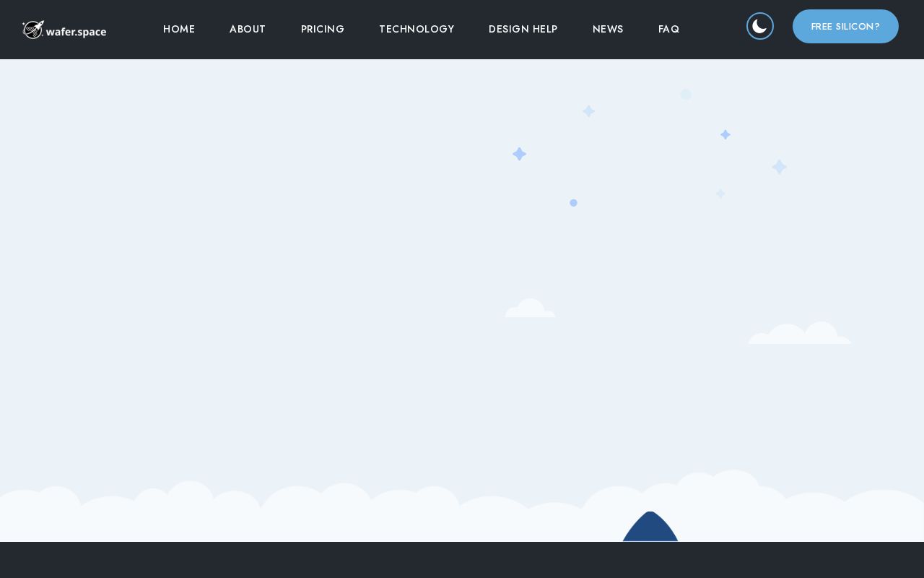Click the wafer.space rocket logo
This screenshot has height=578, width=924.
[x=64, y=30]
